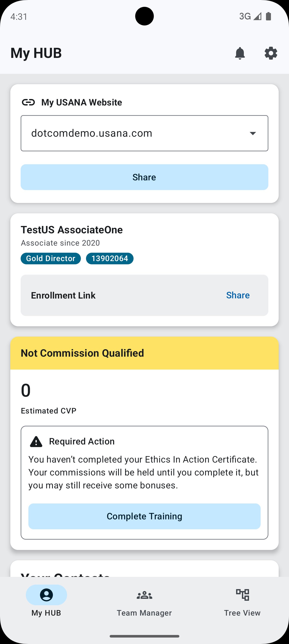Tap the Team Manager group icon
The width and height of the screenshot is (289, 644).
click(x=144, y=595)
